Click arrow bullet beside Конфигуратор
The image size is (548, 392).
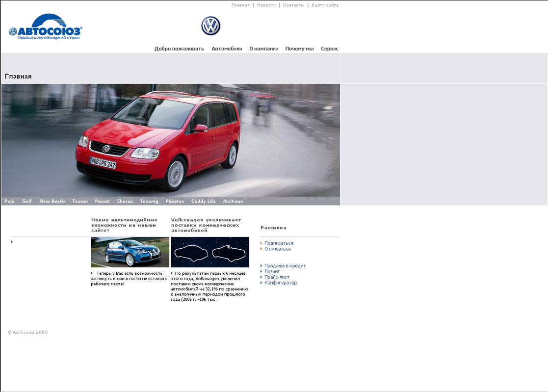[261, 283]
